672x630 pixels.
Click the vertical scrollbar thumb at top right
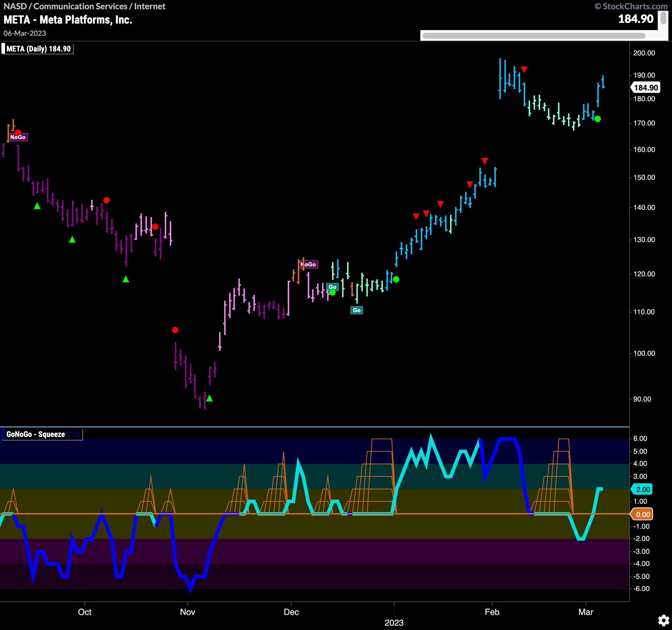point(663,18)
